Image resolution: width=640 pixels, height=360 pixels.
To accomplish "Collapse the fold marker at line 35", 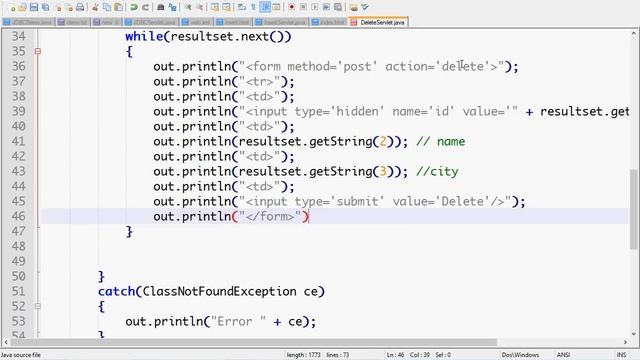I will pyautogui.click(x=38, y=51).
